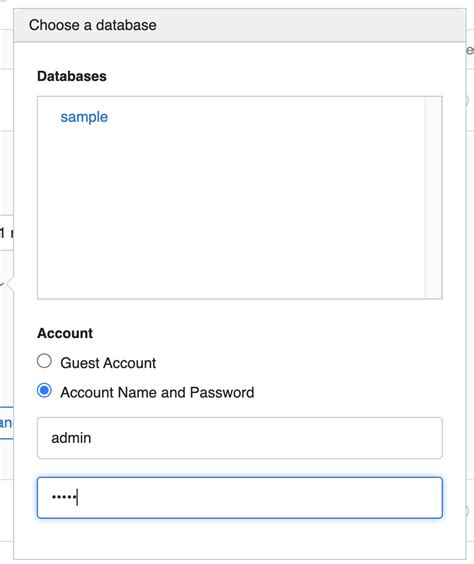Focus the account name field containing admin
The width and height of the screenshot is (474, 564).
click(x=240, y=438)
